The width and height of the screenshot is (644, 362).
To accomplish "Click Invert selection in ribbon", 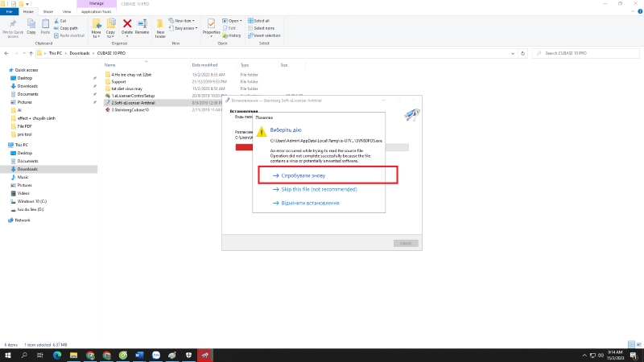I will click(x=264, y=35).
